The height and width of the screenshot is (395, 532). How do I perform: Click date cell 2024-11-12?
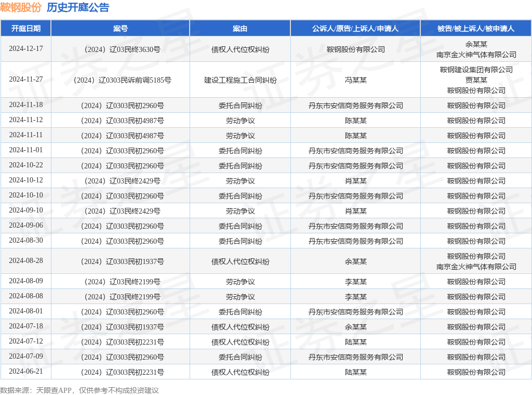(26, 120)
